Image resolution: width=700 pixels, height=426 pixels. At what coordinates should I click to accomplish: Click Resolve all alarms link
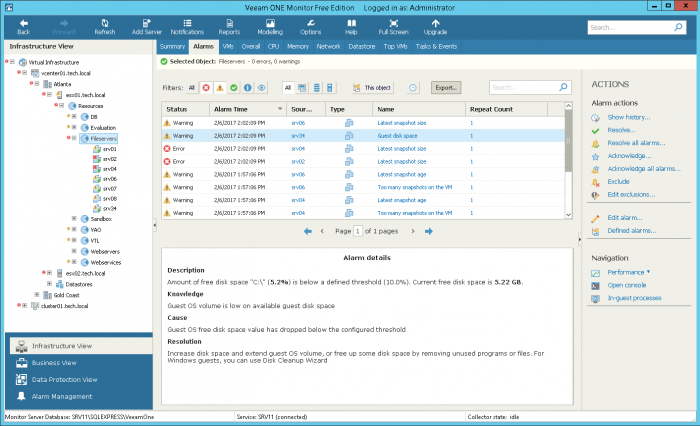[x=636, y=143]
